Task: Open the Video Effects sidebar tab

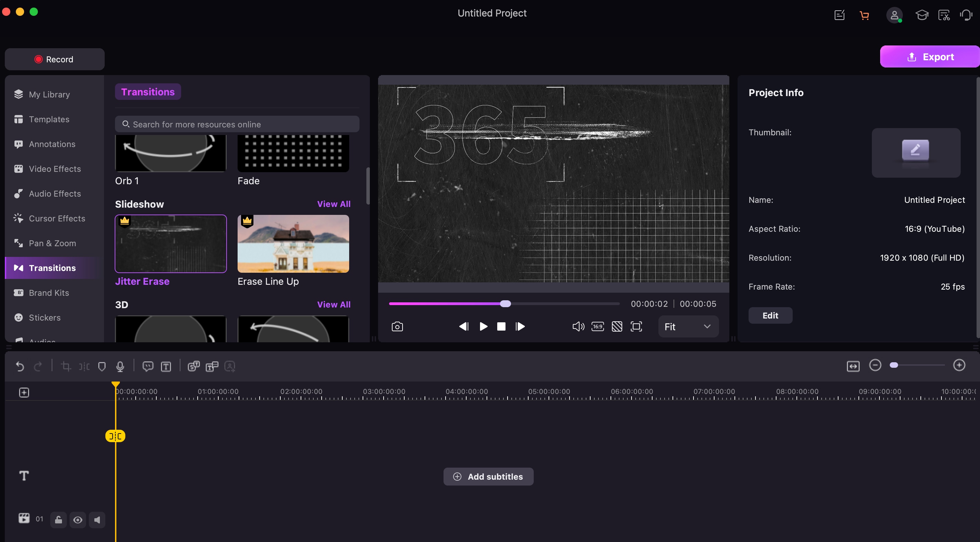Action: [55, 169]
